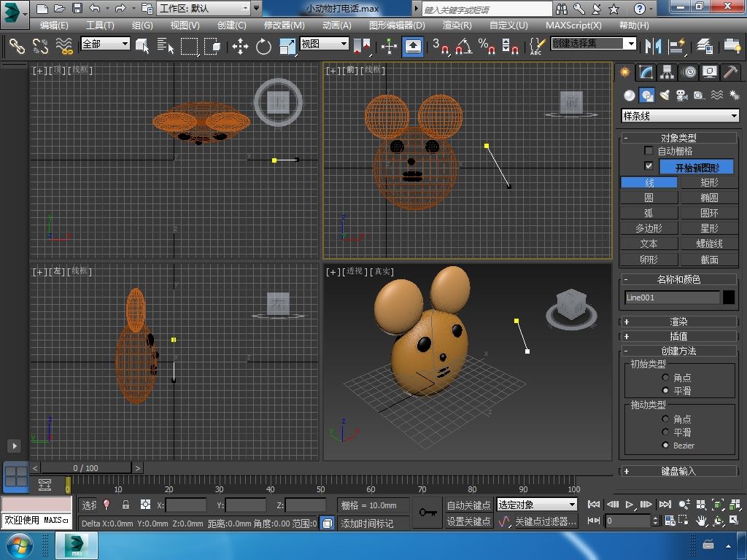
Task: Select the Select and Link tool
Action: (x=18, y=46)
